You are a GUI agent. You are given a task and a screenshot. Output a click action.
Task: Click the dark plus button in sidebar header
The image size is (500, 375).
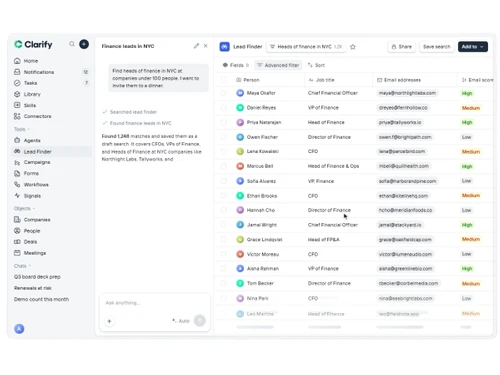coord(84,44)
